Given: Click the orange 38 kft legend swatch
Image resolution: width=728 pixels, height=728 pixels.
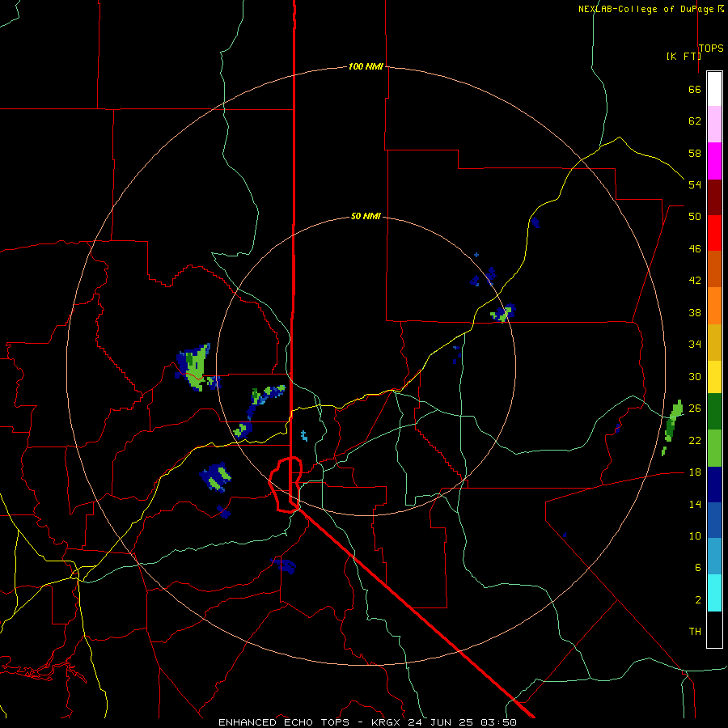Looking at the screenshot, I should point(714,306).
